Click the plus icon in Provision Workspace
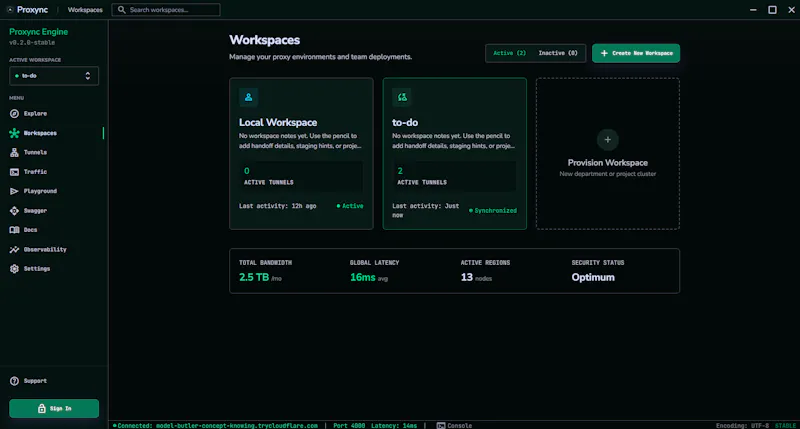 608,140
